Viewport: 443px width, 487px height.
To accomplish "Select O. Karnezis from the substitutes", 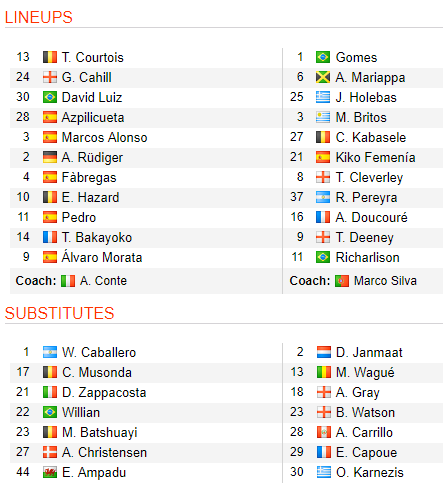I will click(370, 472).
